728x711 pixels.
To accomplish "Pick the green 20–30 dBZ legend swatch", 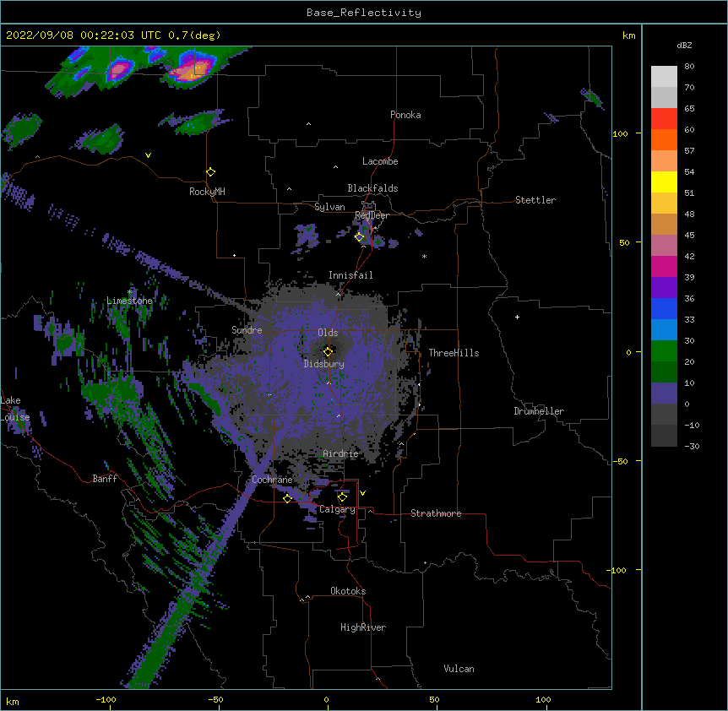I will [x=664, y=351].
